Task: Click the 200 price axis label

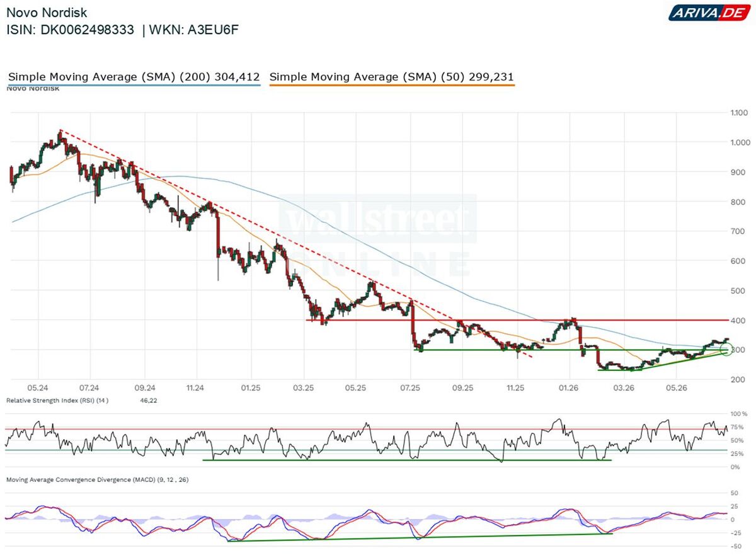Action: tap(738, 379)
